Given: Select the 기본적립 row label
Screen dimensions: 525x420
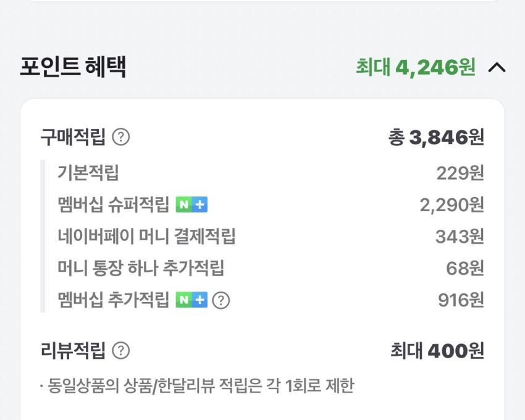Looking at the screenshot, I should [x=88, y=172].
